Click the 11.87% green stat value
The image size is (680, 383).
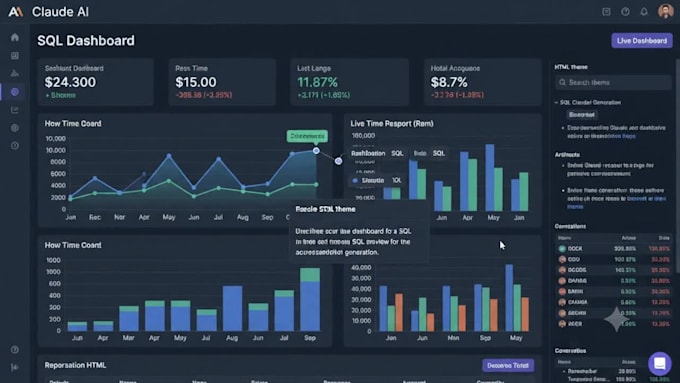click(317, 82)
